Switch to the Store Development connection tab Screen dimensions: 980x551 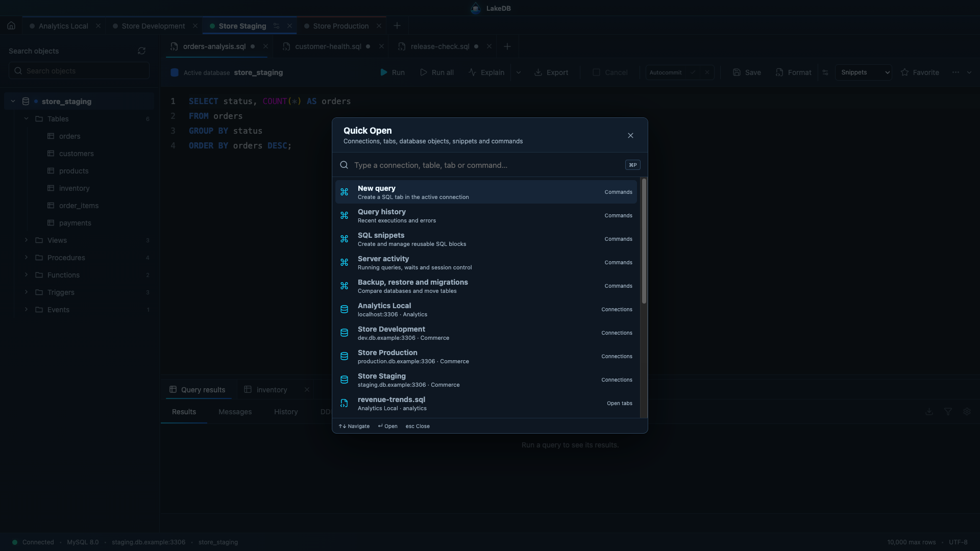pyautogui.click(x=153, y=26)
